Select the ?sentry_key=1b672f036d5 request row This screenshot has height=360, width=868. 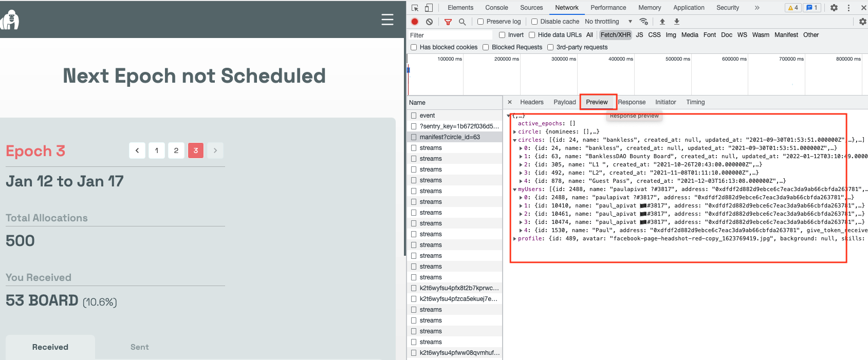455,126
